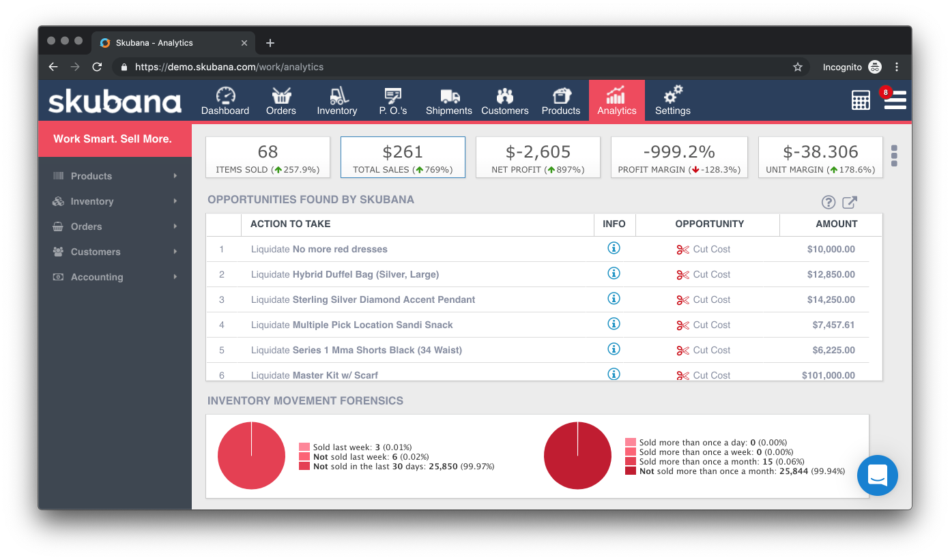Open the P. O.'s section
The image size is (950, 560).
(393, 101)
